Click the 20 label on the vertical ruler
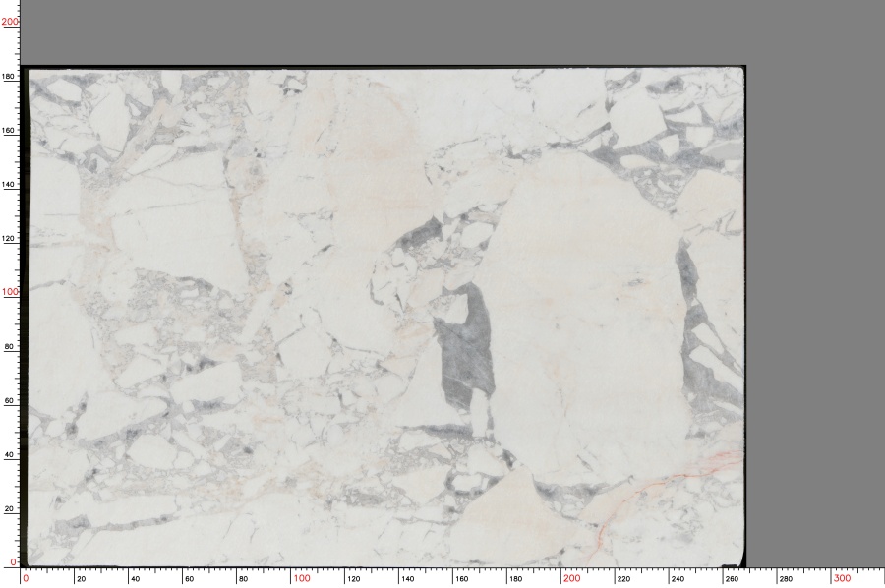Screen dimensions: 885x588 (9, 509)
